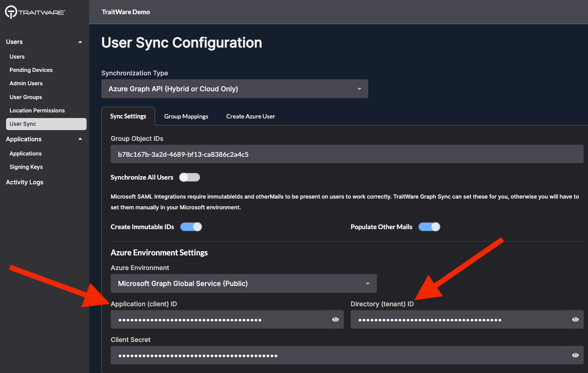This screenshot has height=373, width=588.
Task: Click the TraitWare logo
Action: click(x=35, y=12)
